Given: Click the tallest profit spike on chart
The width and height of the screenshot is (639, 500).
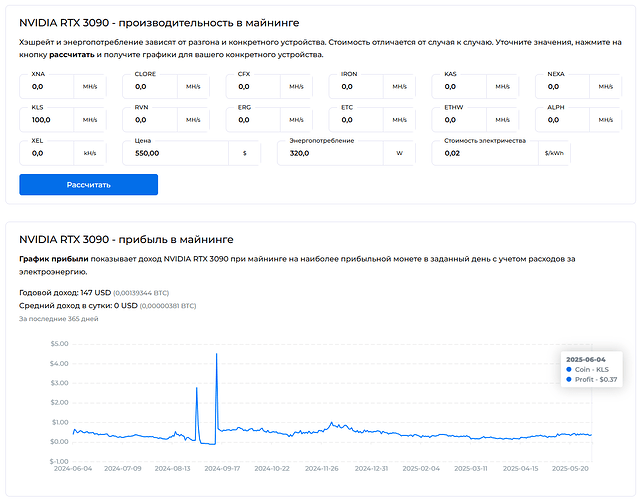Looking at the screenshot, I should coord(216,354).
